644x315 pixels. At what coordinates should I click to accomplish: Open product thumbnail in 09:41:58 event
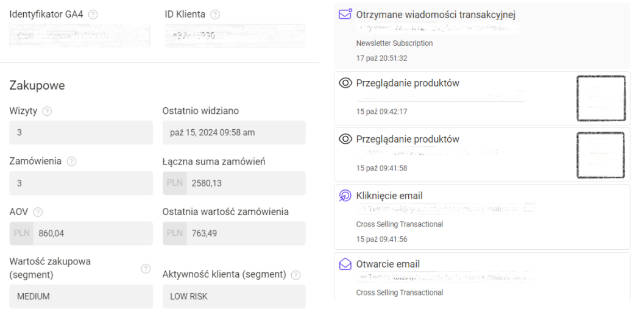601,155
